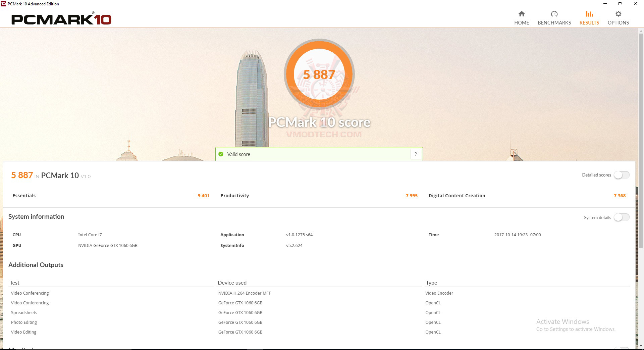Image resolution: width=644 pixels, height=350 pixels.
Task: Click the Additional Outputs heading
Action: point(36,265)
